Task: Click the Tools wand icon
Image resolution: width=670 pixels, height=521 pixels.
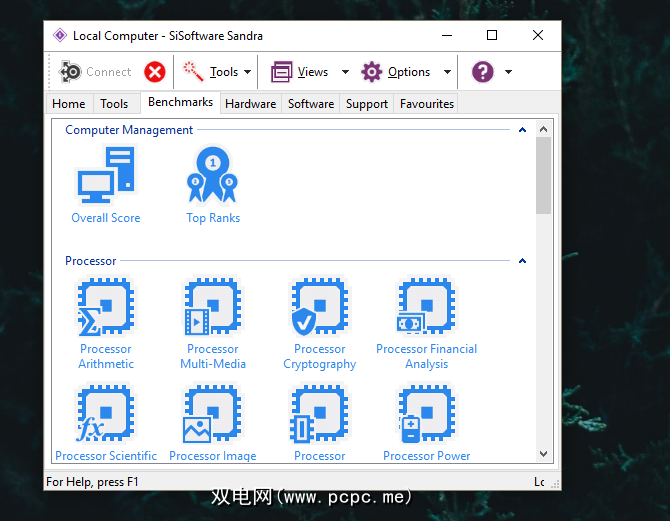Action: click(193, 71)
